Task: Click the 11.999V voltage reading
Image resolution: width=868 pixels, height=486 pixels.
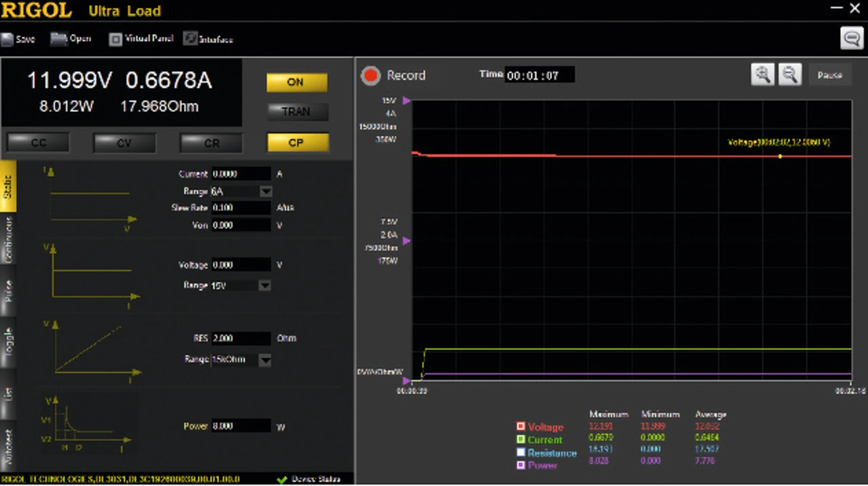Action: (x=69, y=81)
